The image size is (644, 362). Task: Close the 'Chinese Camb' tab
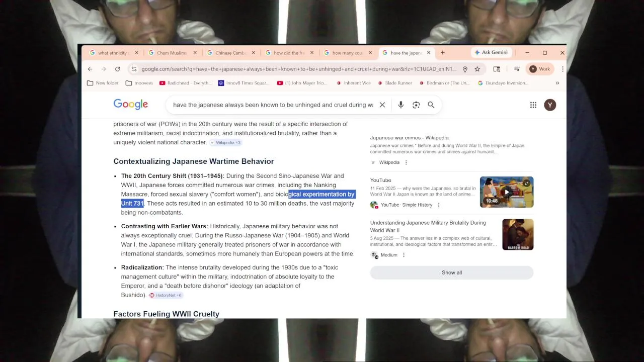click(x=254, y=53)
